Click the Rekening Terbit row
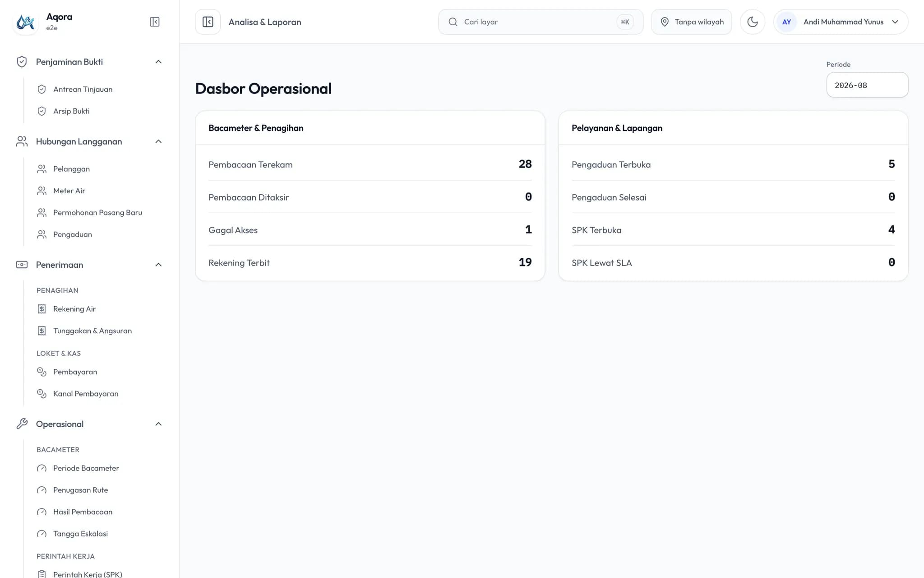Viewport: 924px width, 578px height. coord(370,262)
